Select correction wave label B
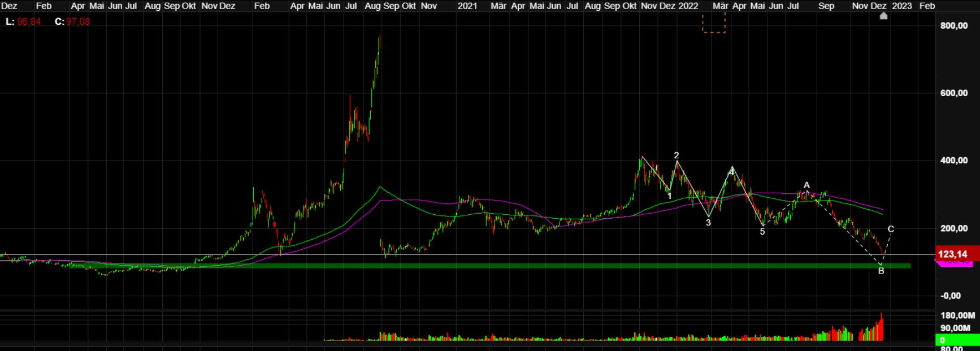The image size is (980, 351). [881, 271]
